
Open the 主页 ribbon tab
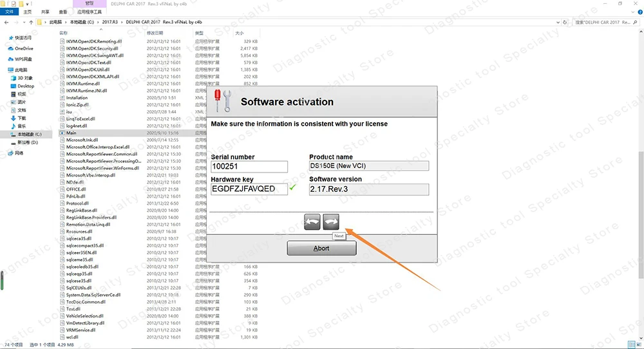coord(28,12)
